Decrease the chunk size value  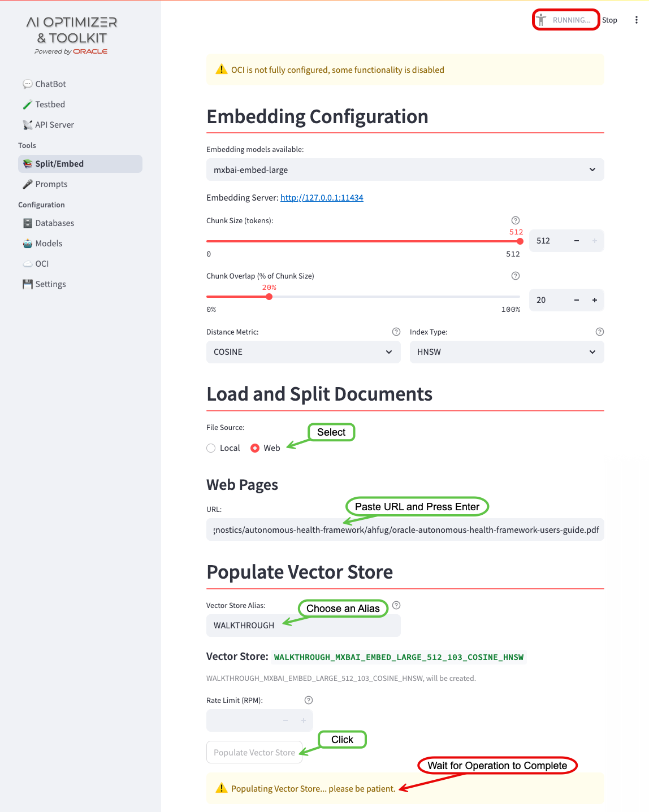(577, 241)
